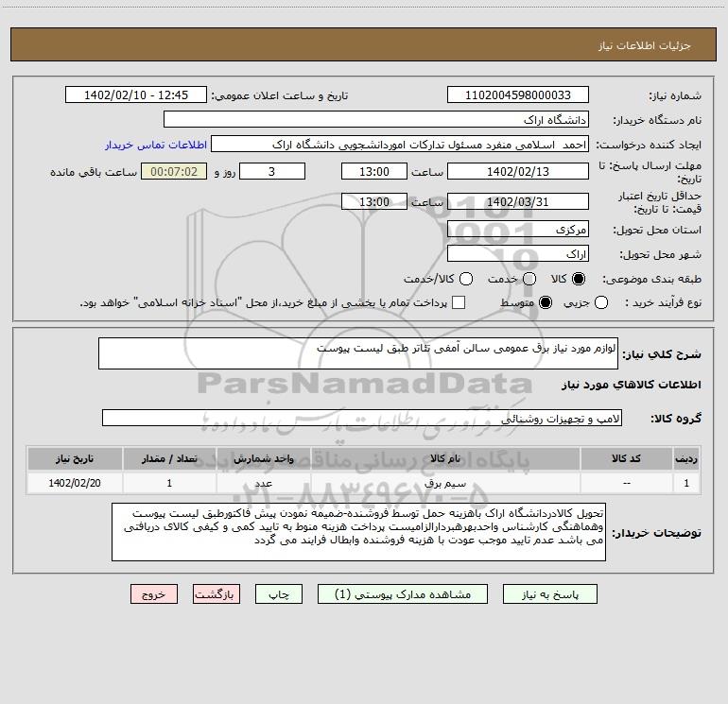Click the buyer name field دانشگاه اراک
This screenshot has width=728, height=704.
pos(376,119)
